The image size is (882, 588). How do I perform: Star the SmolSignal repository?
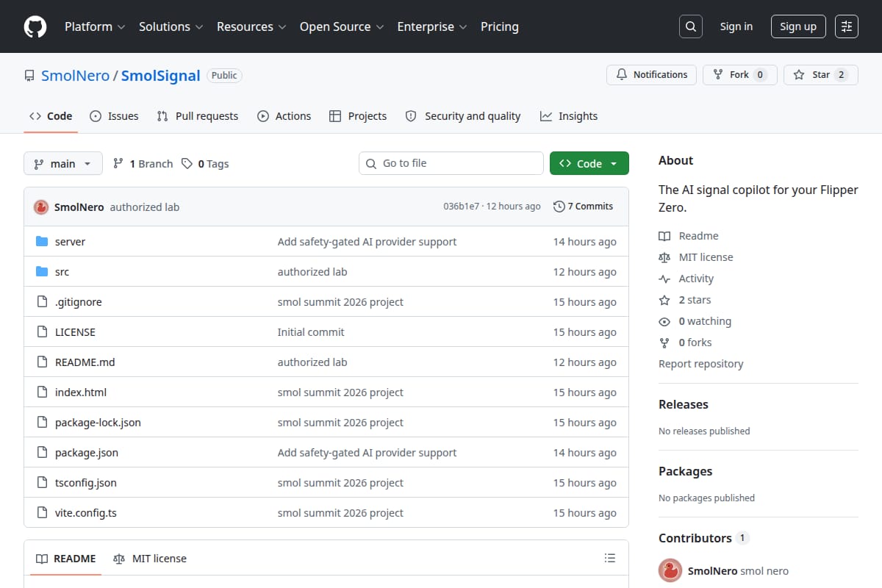click(x=820, y=75)
